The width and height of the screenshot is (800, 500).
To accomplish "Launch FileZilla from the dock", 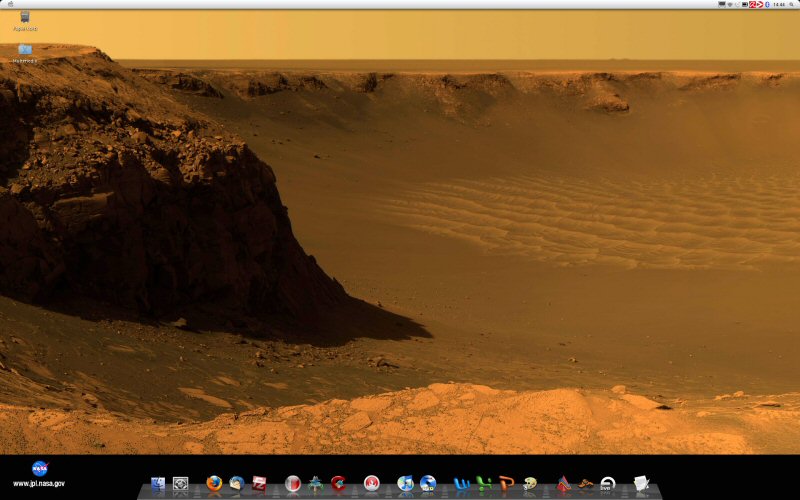I will 260,484.
